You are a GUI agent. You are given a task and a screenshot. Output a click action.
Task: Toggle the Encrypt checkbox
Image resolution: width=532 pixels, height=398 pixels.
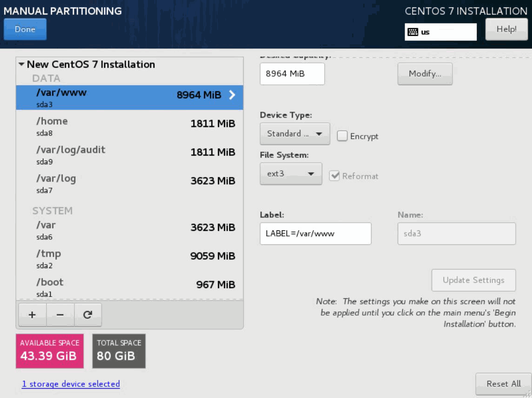[342, 136]
